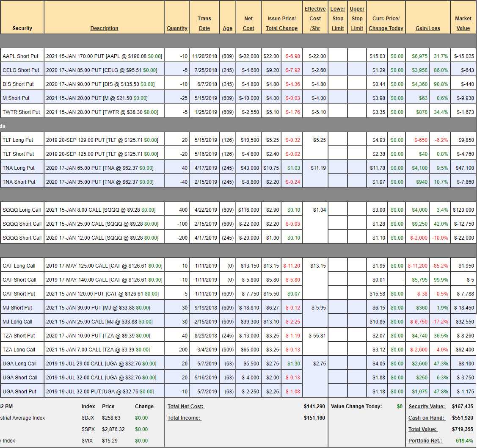Image resolution: width=477 pixels, height=448 pixels.
Task: Click the Age column header
Action: point(227,28)
